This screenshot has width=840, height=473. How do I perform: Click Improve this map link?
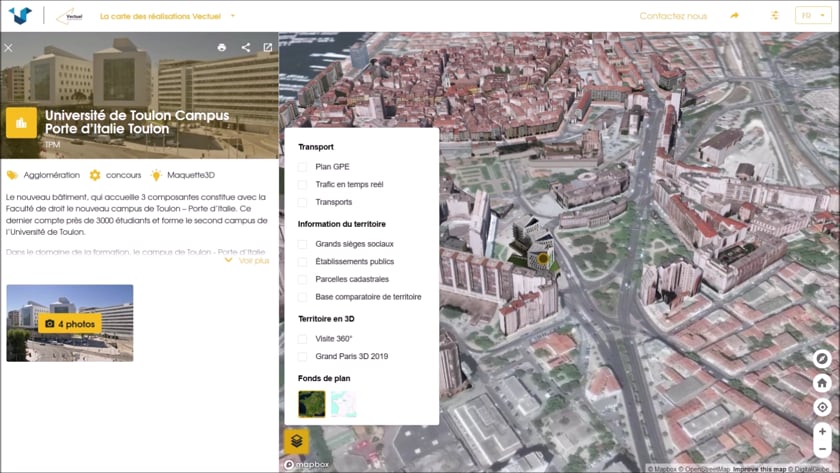[760, 469]
